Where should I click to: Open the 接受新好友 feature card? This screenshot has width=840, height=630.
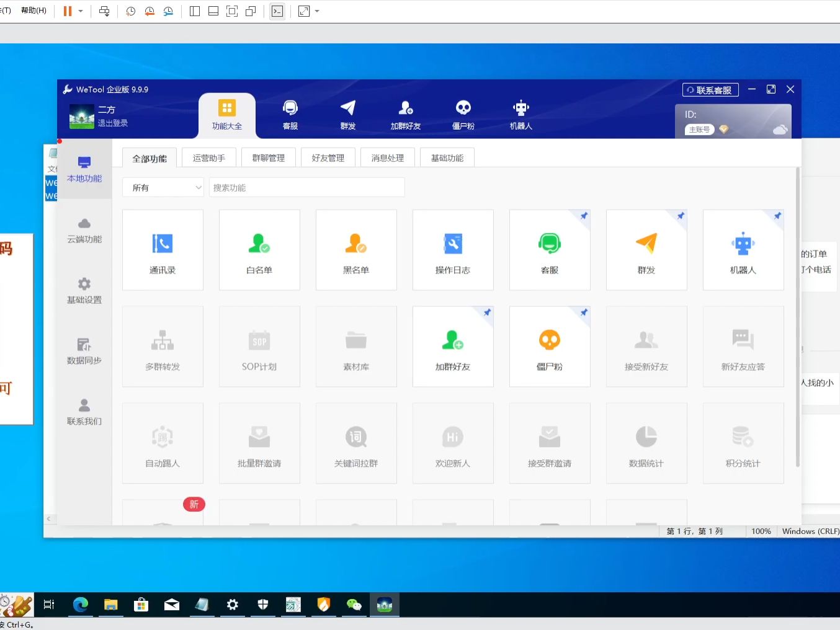click(646, 347)
